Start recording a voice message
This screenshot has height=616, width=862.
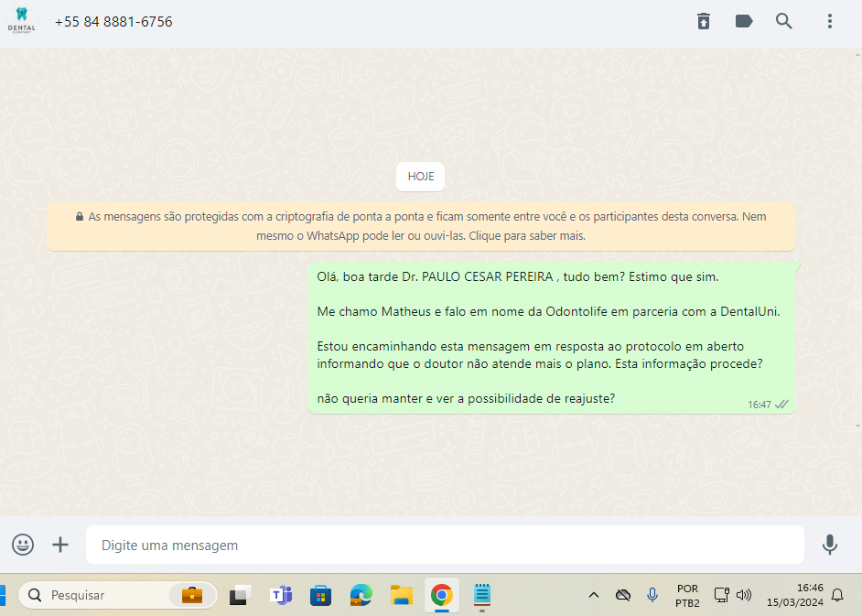tap(829, 545)
